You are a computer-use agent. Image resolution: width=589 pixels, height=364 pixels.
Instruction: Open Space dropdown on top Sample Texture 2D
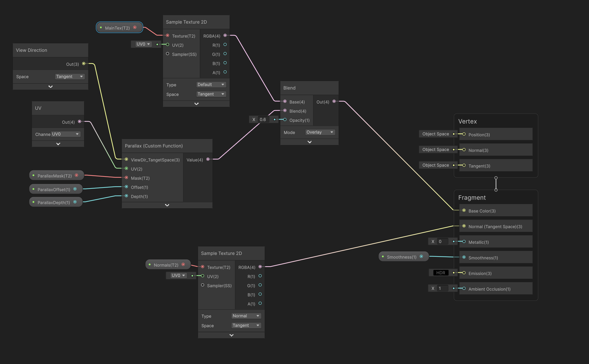(x=211, y=94)
